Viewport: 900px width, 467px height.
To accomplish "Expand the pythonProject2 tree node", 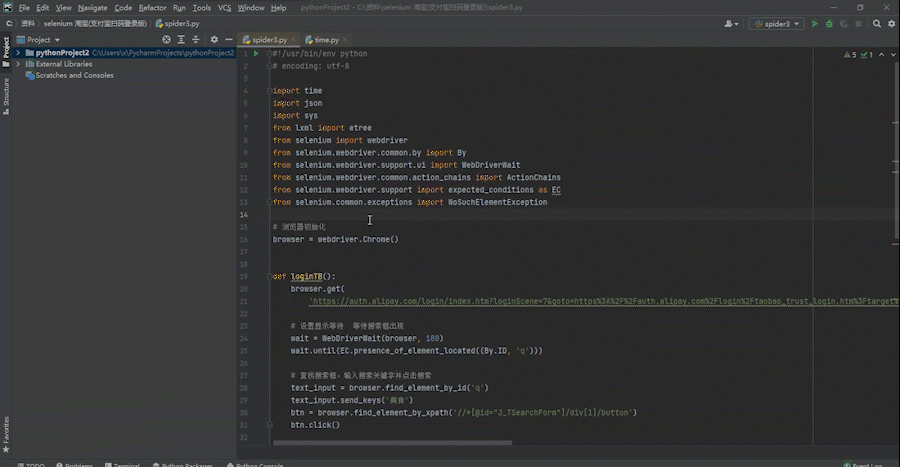I will coord(18,52).
